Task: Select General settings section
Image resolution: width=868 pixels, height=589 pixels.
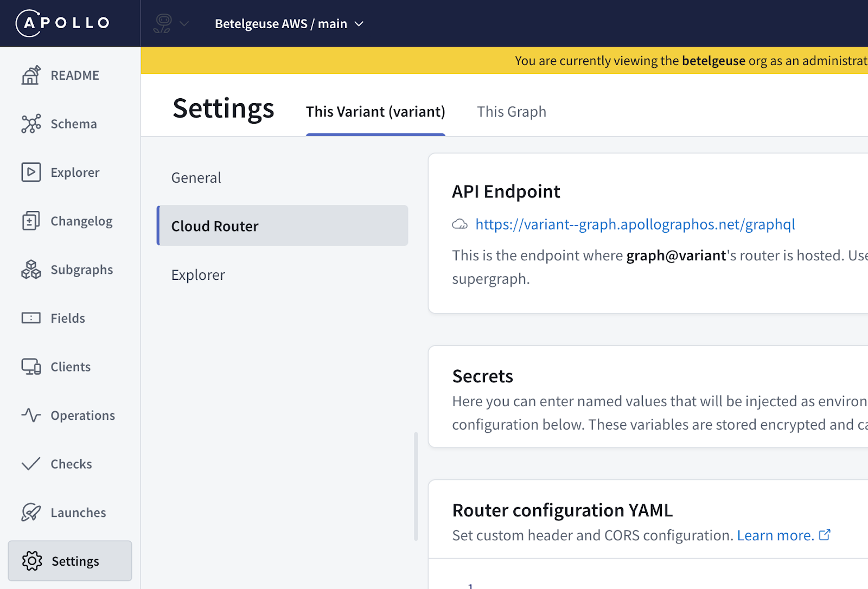Action: point(283,177)
